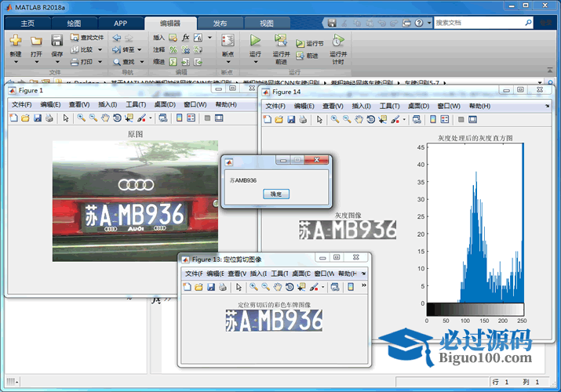Click the zoom in icon in Figure 13
This screenshot has width=561, height=392.
point(253,287)
